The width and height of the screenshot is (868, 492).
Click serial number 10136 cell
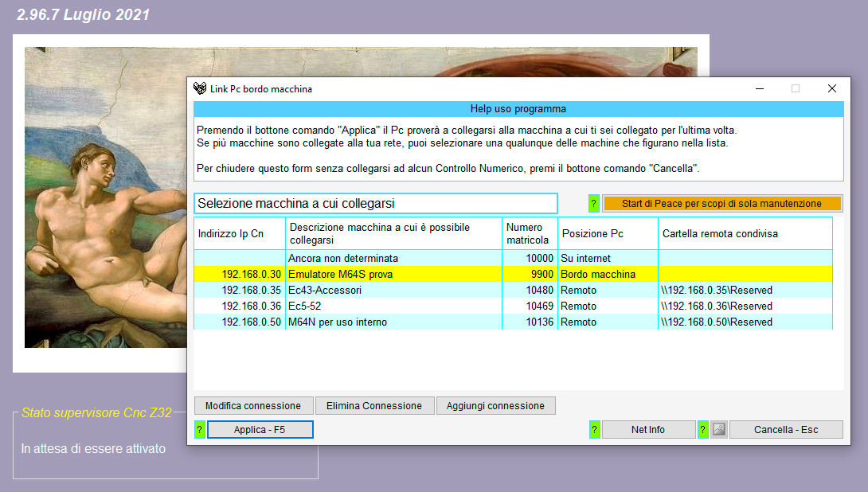click(x=530, y=322)
